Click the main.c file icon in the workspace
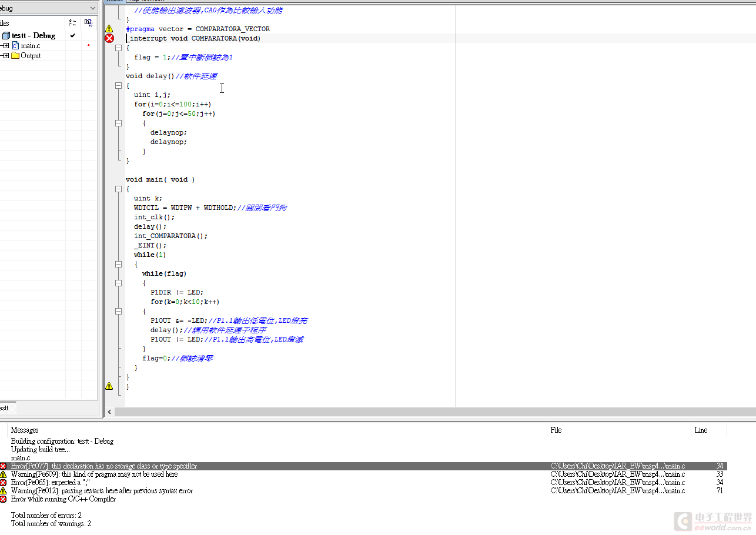 pos(15,45)
